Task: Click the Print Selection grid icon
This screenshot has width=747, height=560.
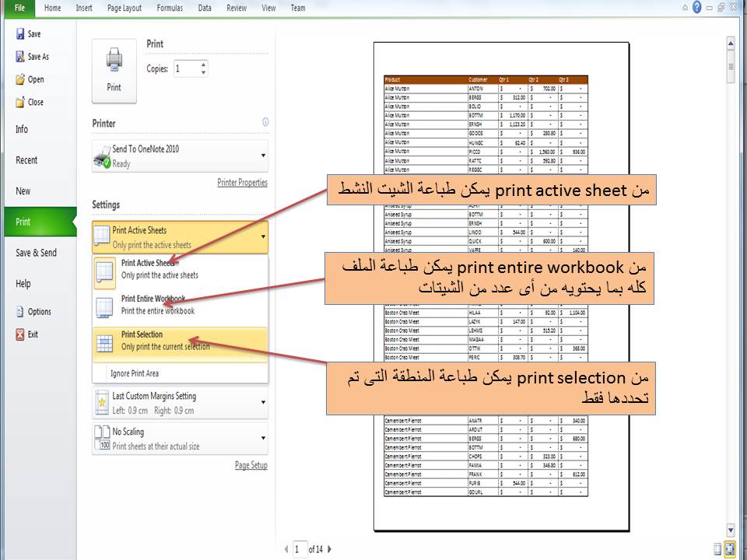Action: pos(104,344)
